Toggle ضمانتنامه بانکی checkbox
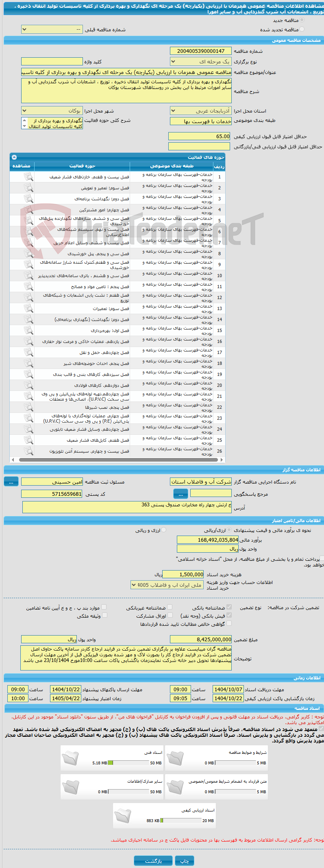The image size is (324, 868). [x=229, y=607]
